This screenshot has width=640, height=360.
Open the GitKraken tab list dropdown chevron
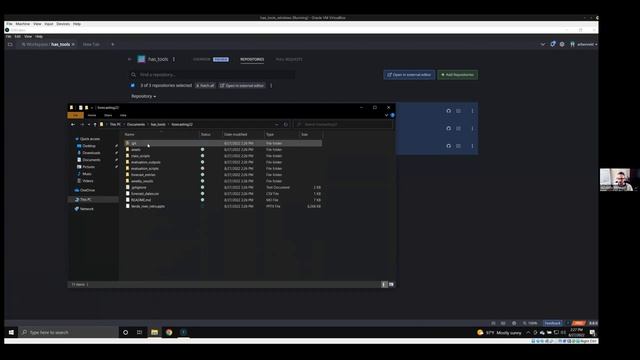point(542,44)
